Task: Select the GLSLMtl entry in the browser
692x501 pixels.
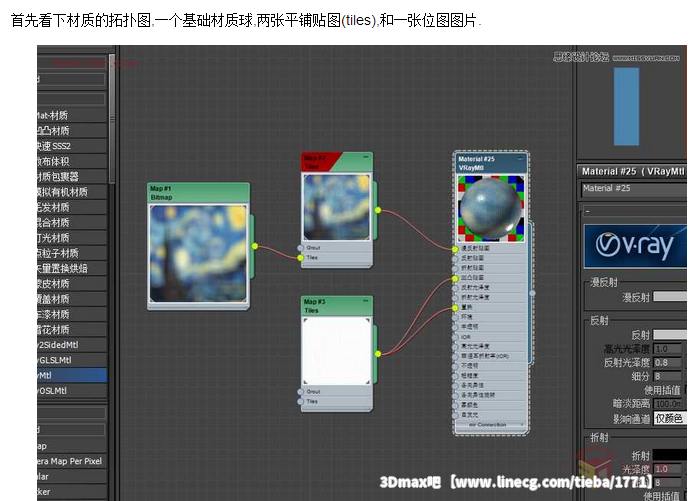Action: tap(72, 360)
